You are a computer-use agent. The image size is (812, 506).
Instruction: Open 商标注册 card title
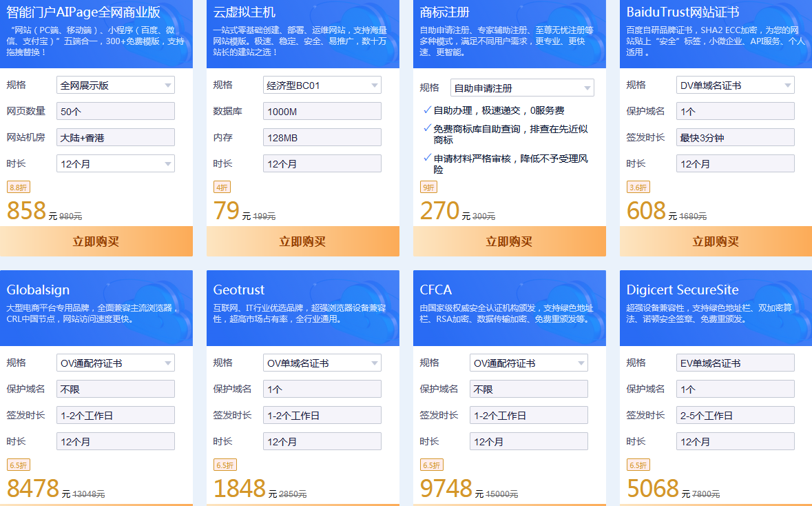pyautogui.click(x=444, y=12)
